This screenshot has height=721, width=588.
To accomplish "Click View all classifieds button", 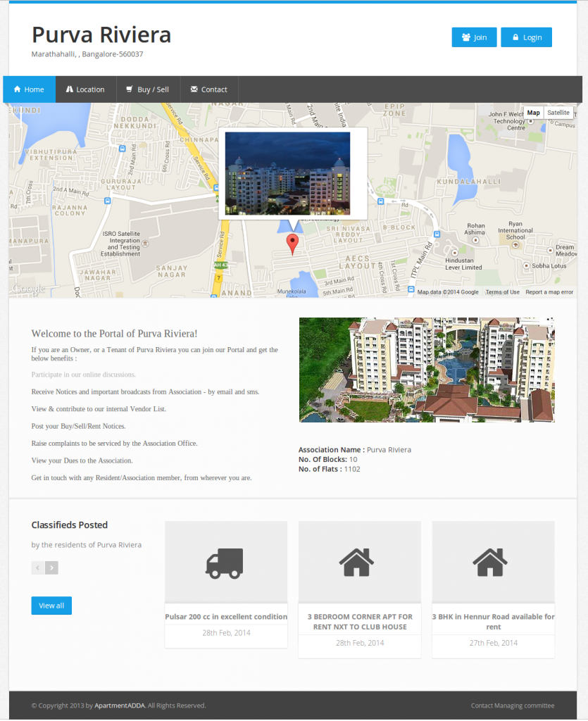I will 51,606.
